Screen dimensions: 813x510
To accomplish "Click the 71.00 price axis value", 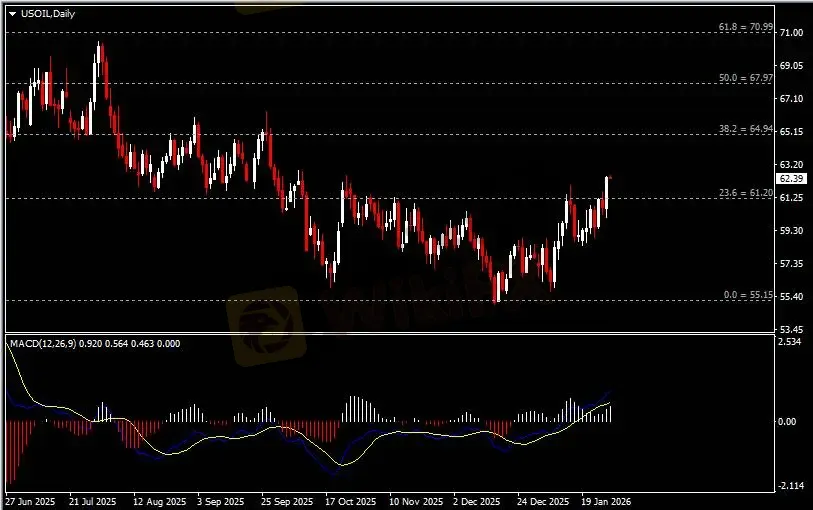I will point(791,33).
